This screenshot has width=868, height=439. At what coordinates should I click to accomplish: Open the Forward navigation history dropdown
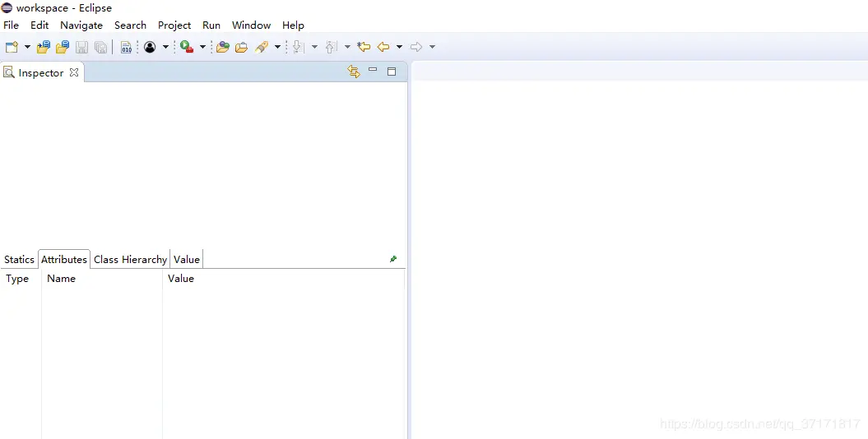pyautogui.click(x=432, y=47)
